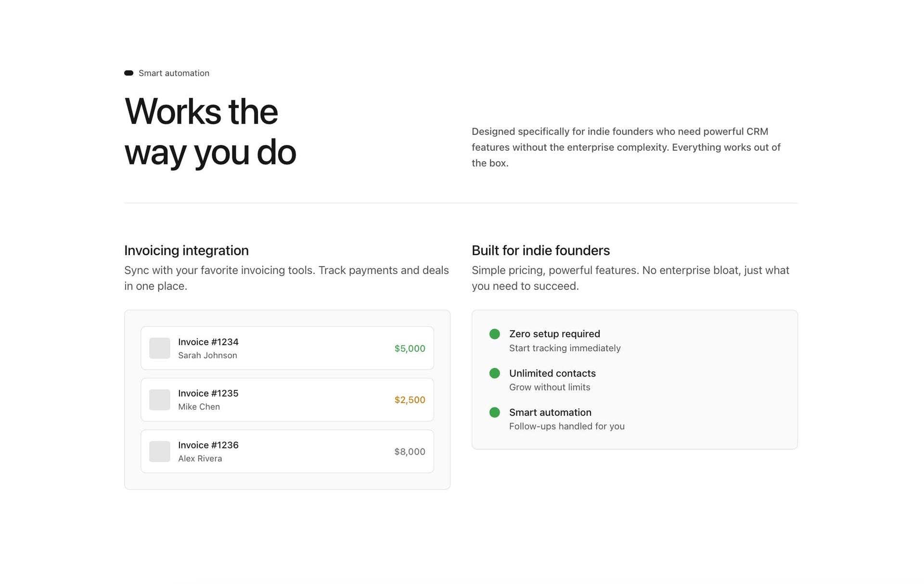The height and width of the screenshot is (584, 924).
Task: Click green dot beside Smart automation feature
Action: tap(494, 412)
